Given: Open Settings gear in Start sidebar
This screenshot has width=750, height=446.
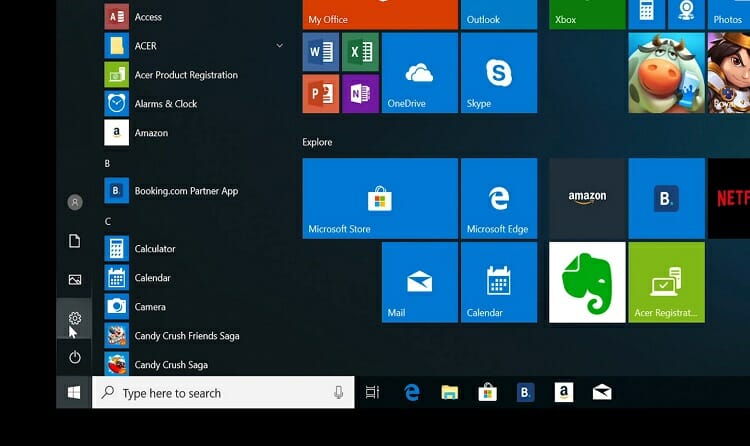Looking at the screenshot, I should point(75,318).
